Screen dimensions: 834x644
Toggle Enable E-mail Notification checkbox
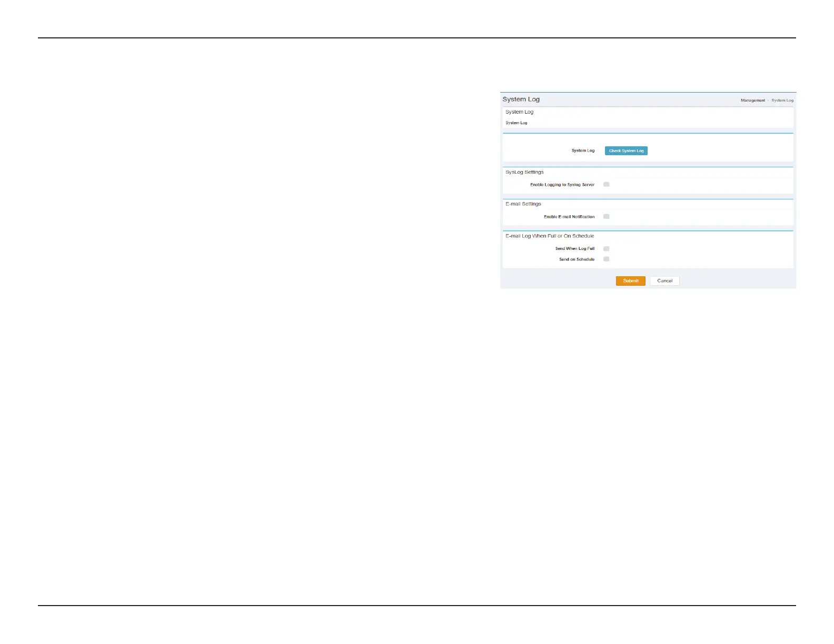pyautogui.click(x=607, y=217)
